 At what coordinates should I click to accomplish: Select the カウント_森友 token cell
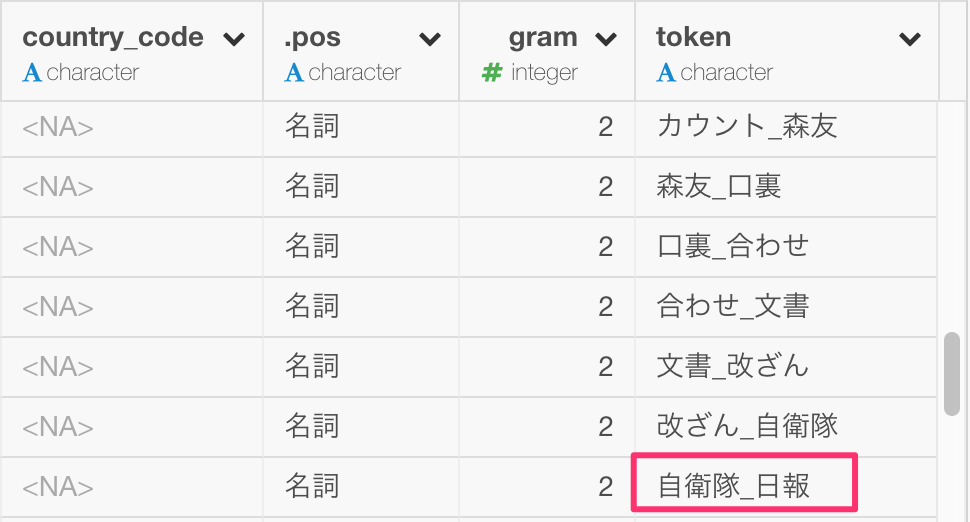coord(786,127)
